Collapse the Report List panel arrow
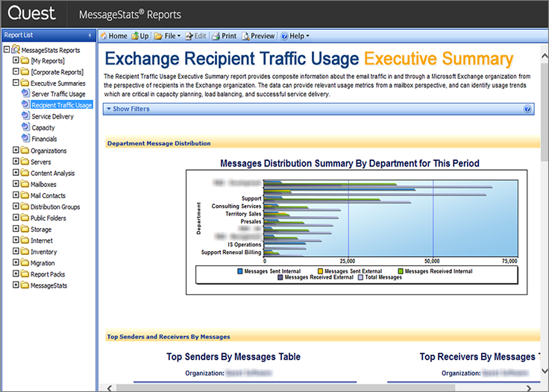Viewport: 549px width, 392px height. [90, 35]
